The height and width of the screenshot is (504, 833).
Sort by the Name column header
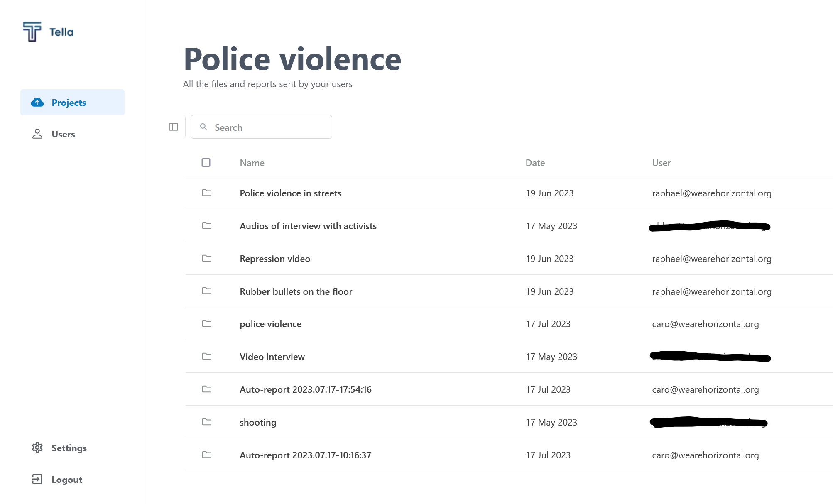click(x=252, y=162)
